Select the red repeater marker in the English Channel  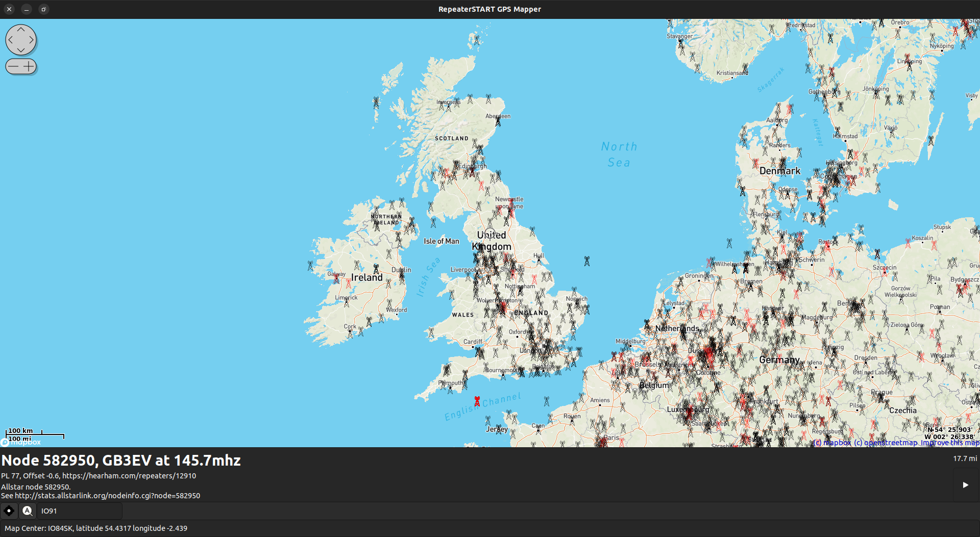tap(476, 401)
